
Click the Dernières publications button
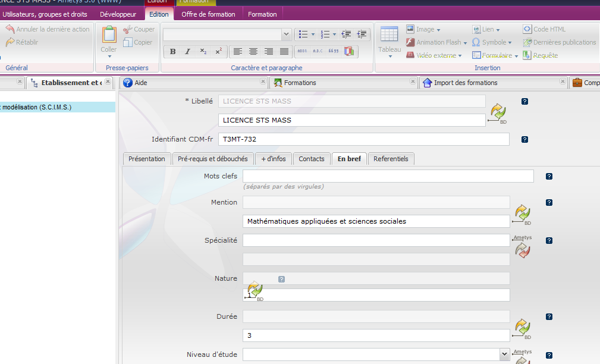pyautogui.click(x=559, y=42)
